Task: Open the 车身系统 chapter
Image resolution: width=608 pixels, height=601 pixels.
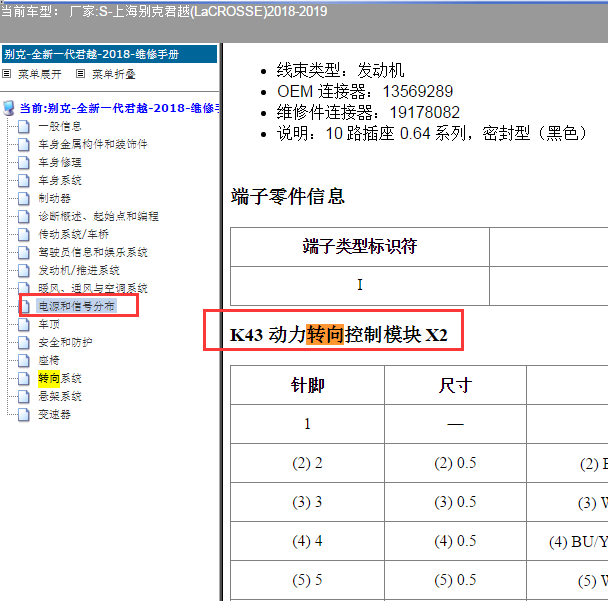Action: [60, 180]
